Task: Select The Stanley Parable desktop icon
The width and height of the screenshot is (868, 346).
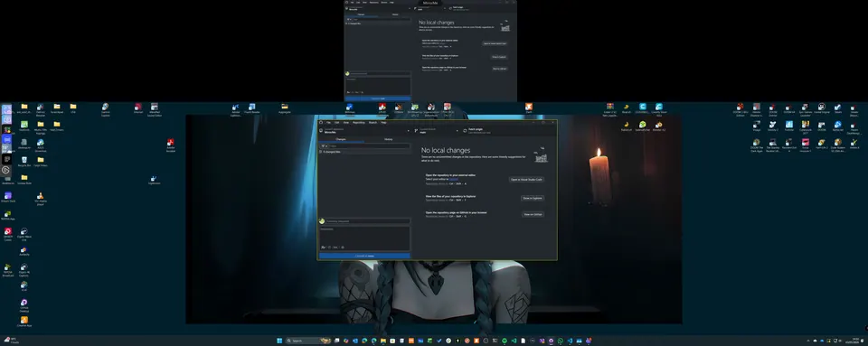Action: (773, 145)
